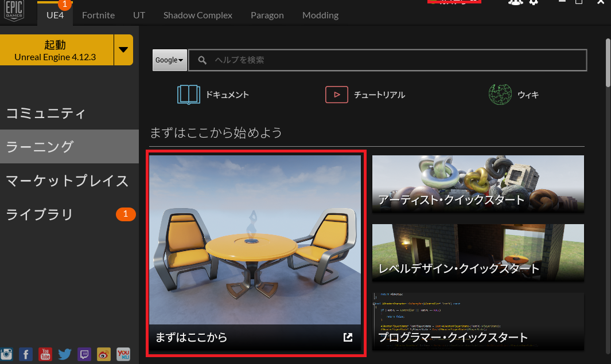Open the settings gear icon
The image size is (611, 364).
click(534, 2)
